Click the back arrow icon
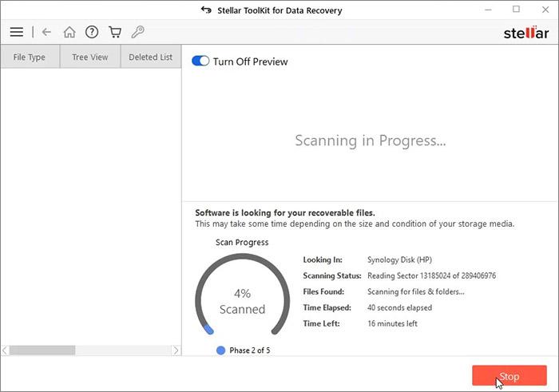The width and height of the screenshot is (559, 392). 46,32
